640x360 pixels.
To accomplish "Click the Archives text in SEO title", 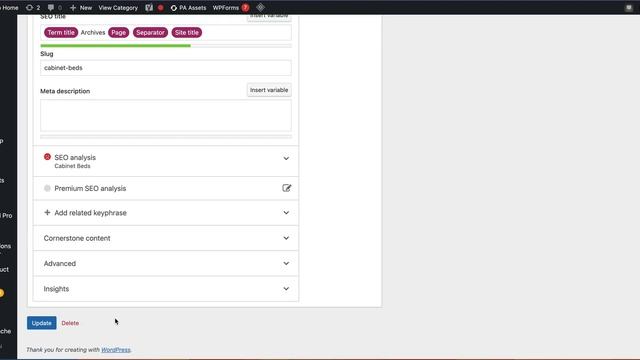I will (x=93, y=32).
